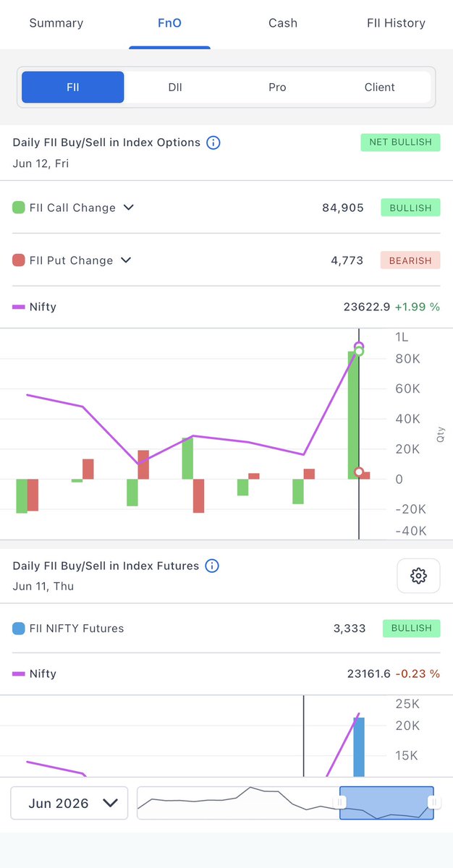This screenshot has width=453, height=868.
Task: Open the gear settings for futures chart
Action: 418,576
